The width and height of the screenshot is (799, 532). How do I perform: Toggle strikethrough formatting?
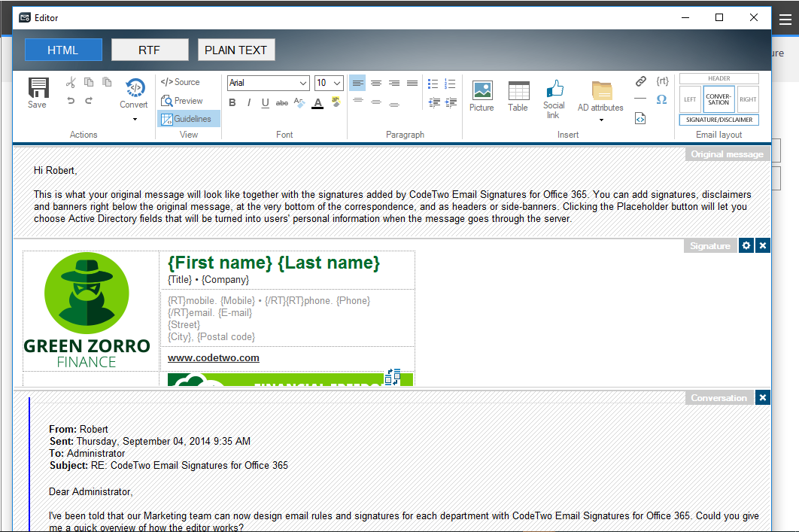[282, 102]
